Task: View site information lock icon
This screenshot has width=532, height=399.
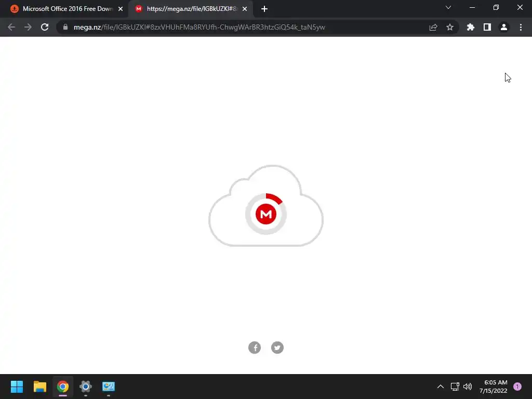Action: (x=65, y=27)
